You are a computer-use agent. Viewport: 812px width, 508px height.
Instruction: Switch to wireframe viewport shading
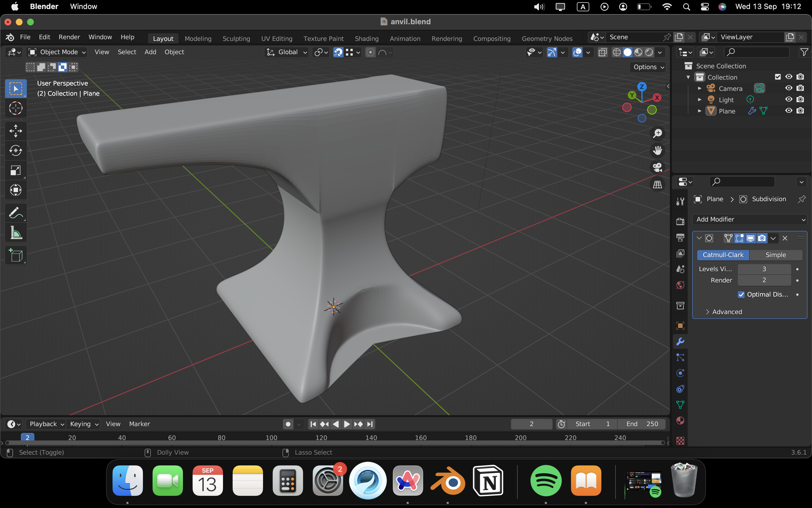[x=617, y=52]
